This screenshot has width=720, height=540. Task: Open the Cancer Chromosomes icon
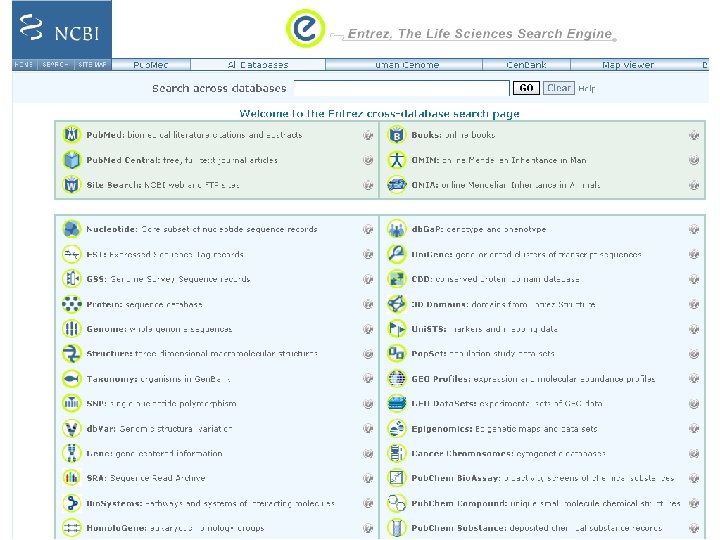pyautogui.click(x=397, y=453)
